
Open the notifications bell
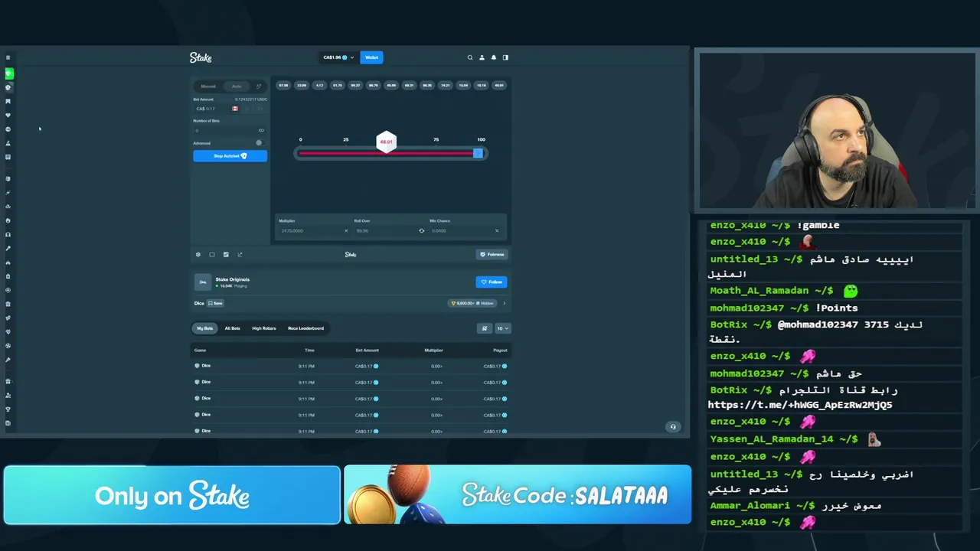494,57
